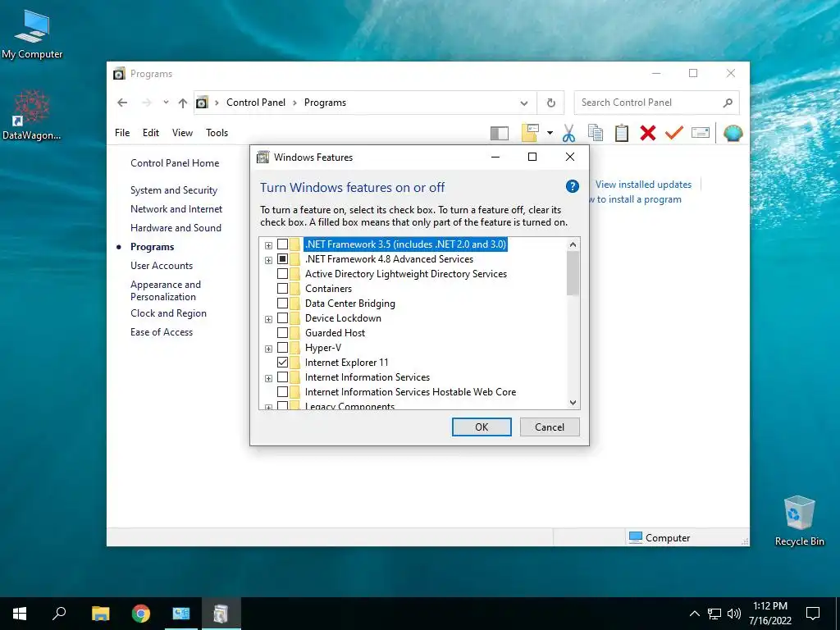Viewport: 840px width, 630px height.
Task: Open Network and Internet category
Action: click(x=176, y=209)
